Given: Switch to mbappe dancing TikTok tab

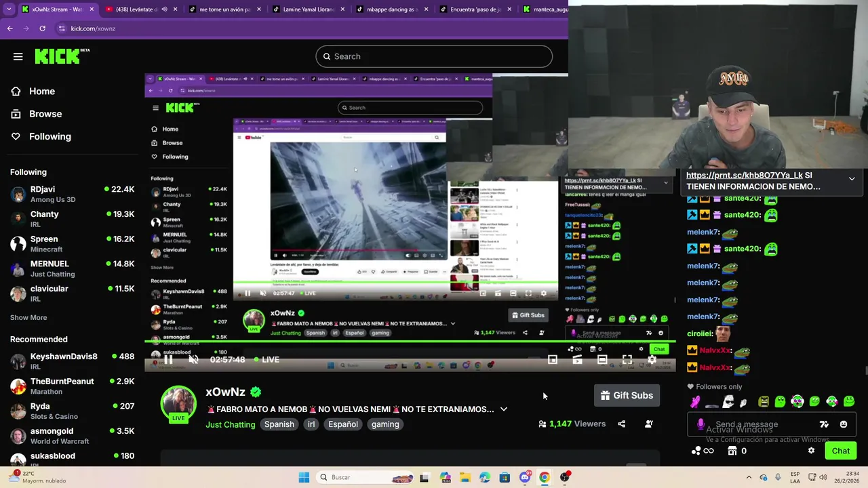Looking at the screenshot, I should (393, 9).
